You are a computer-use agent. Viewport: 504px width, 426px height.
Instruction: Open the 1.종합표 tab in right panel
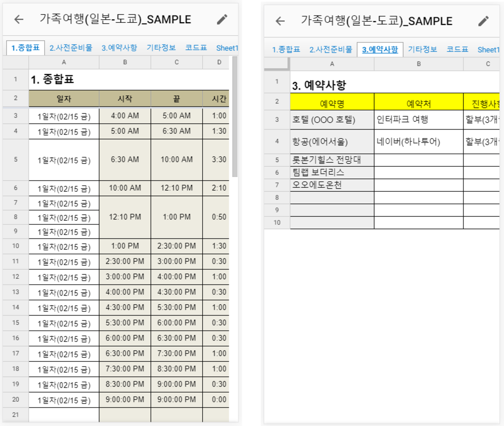tap(286, 49)
